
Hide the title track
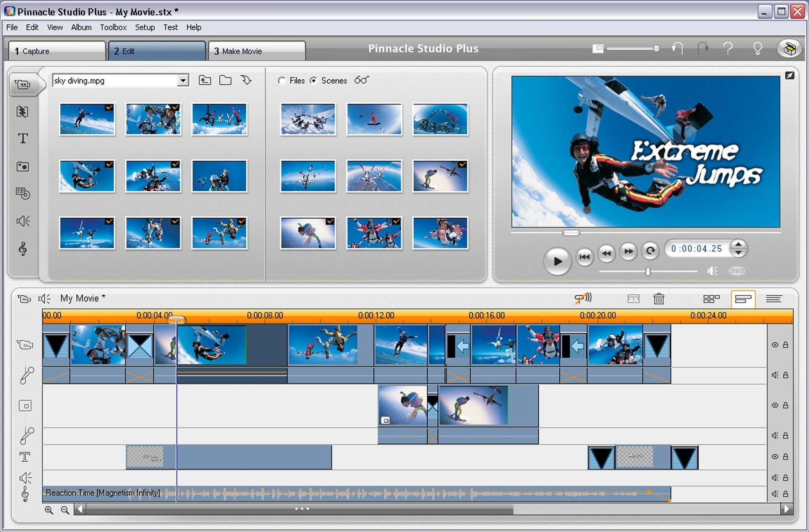(775, 456)
